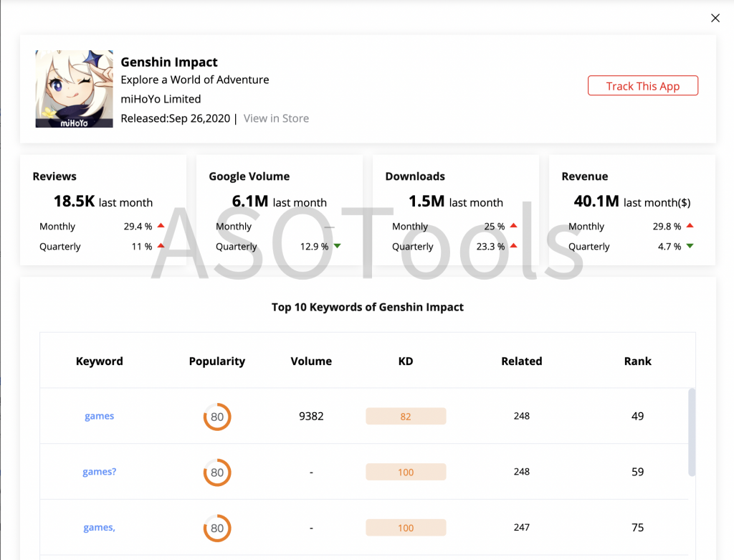Viewport: 734px width, 560px height.
Task: Open the View in Store link
Action: coord(276,118)
